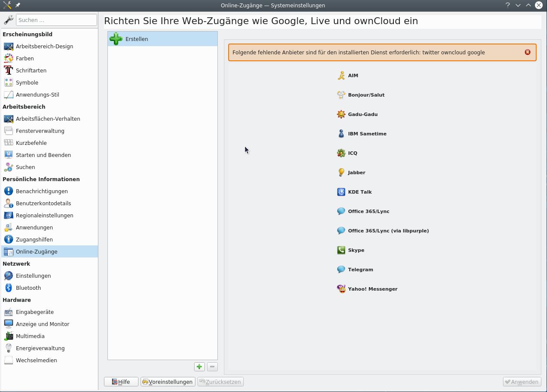Select Office 365/Lync account type
Viewport: 547px width, 392px height.
tap(369, 211)
